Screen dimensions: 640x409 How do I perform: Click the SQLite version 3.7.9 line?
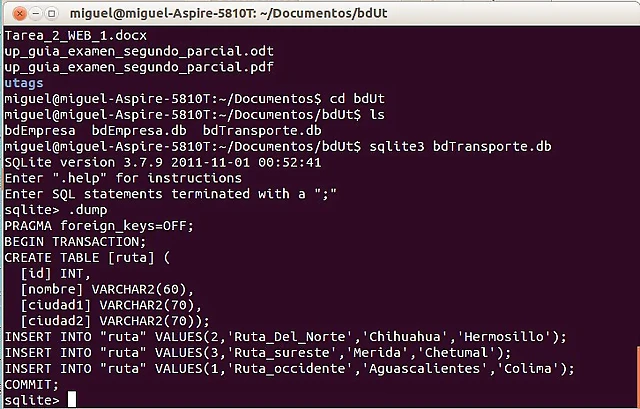coord(163,162)
